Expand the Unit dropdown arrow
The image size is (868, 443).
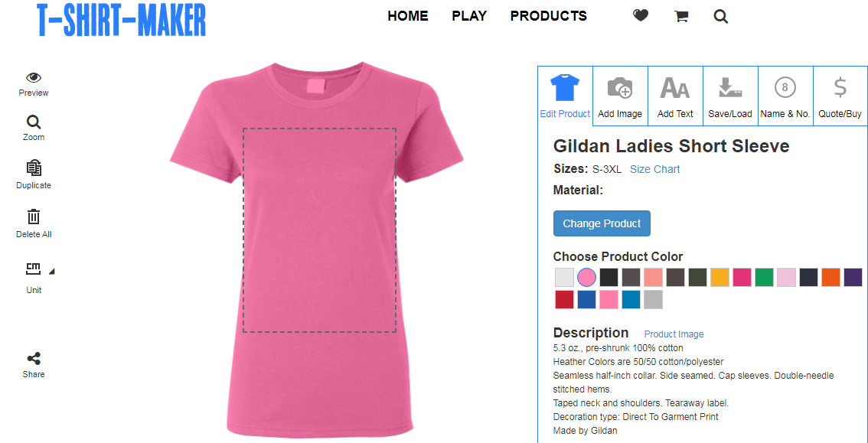[51, 271]
